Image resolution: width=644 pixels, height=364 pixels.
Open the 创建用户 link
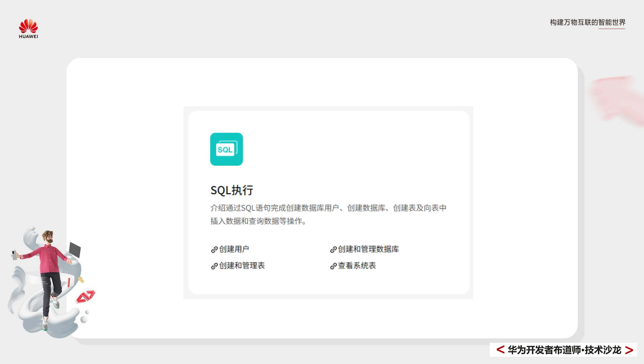click(234, 249)
